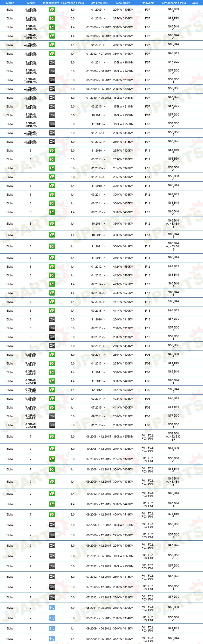Click the Nadwozie column header
The width and height of the screenshot is (203, 644).
click(148, 3)
